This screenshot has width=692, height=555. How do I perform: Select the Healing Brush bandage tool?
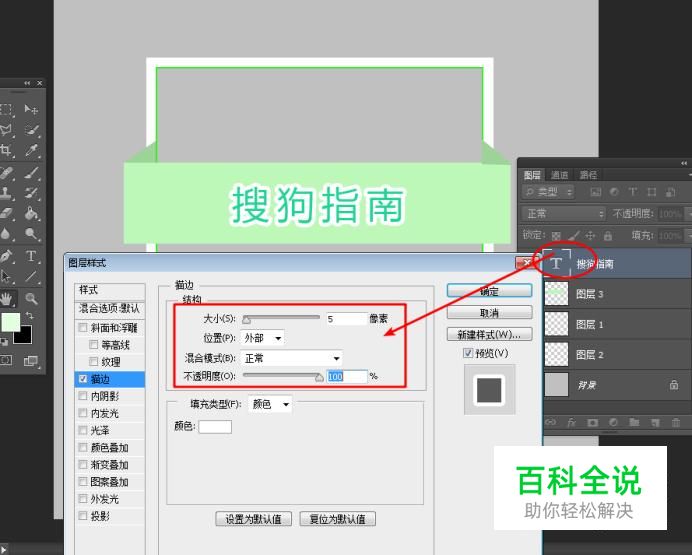6,172
